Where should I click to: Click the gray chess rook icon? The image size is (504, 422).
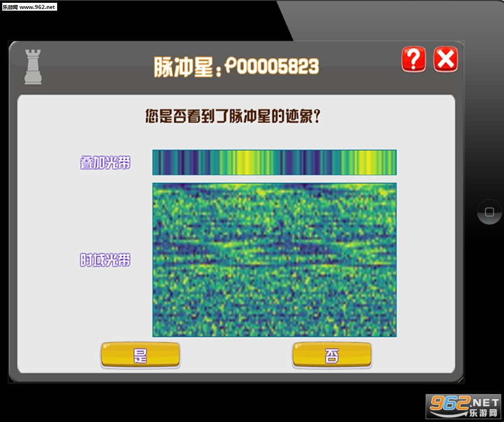[x=33, y=67]
